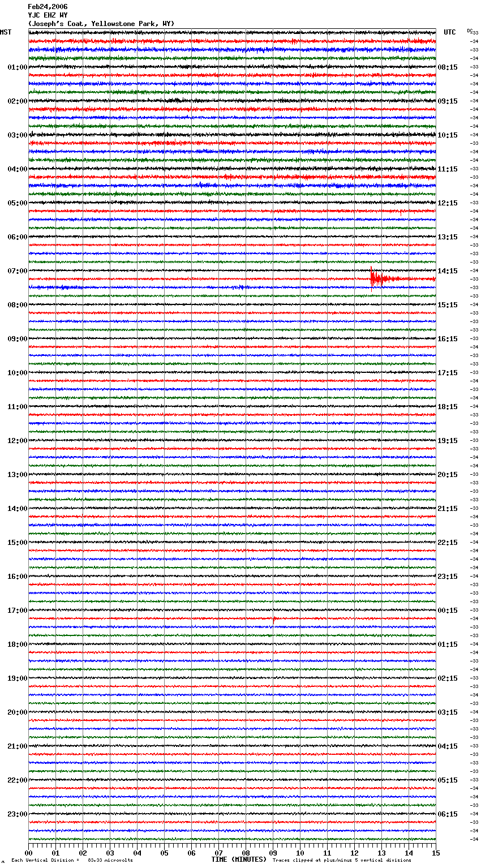
Task: Click the 09 minute tick label
Action: (273, 852)
